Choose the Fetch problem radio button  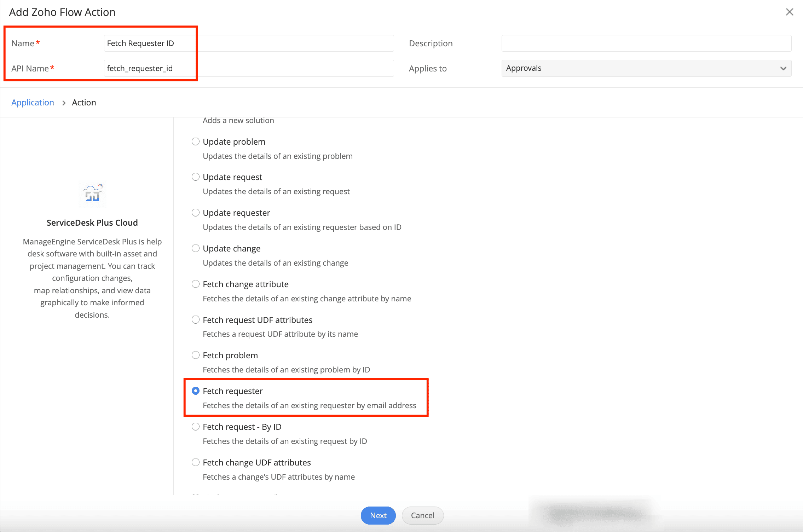(x=196, y=355)
